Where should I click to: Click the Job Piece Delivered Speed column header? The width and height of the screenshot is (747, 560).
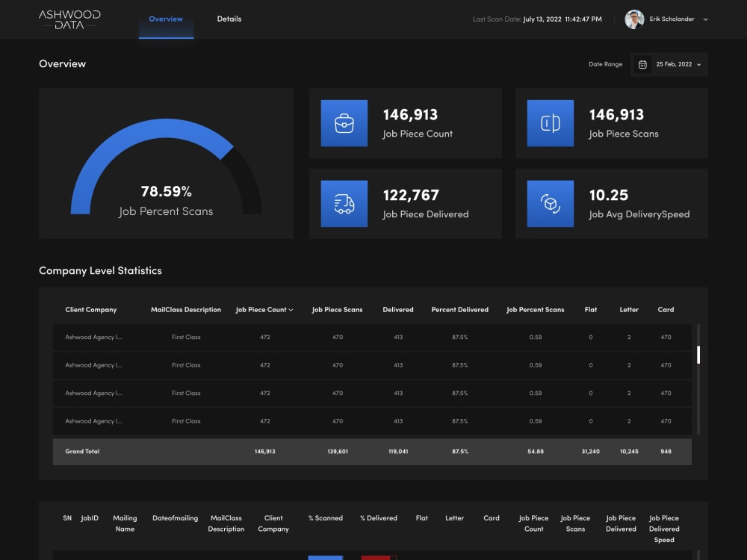coord(663,529)
